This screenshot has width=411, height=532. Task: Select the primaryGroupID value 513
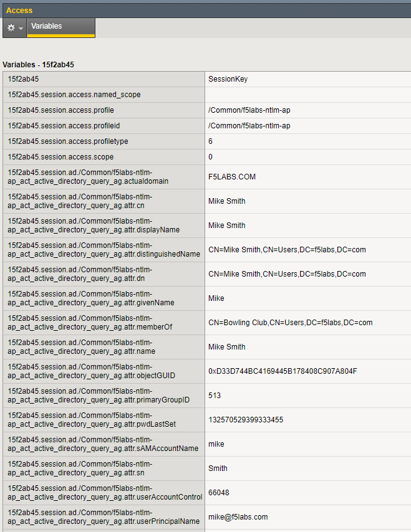(x=215, y=396)
